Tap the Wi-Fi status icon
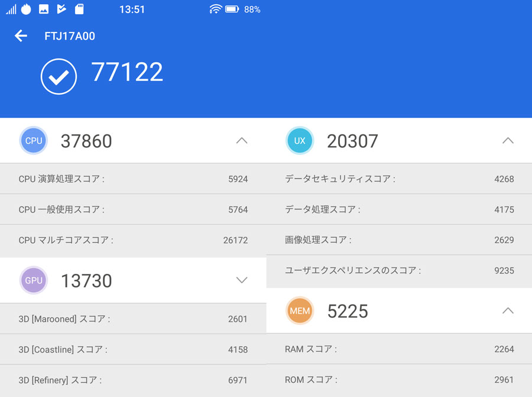 [x=215, y=9]
